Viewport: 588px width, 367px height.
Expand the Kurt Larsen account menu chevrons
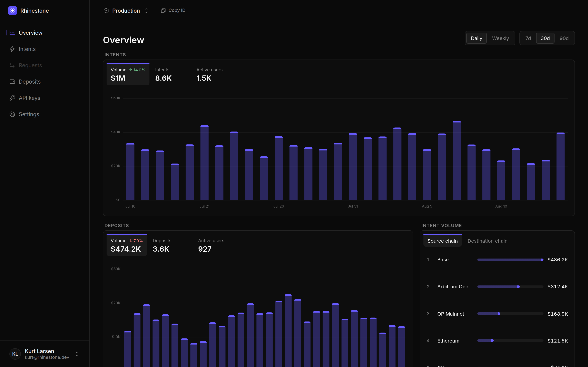77,354
